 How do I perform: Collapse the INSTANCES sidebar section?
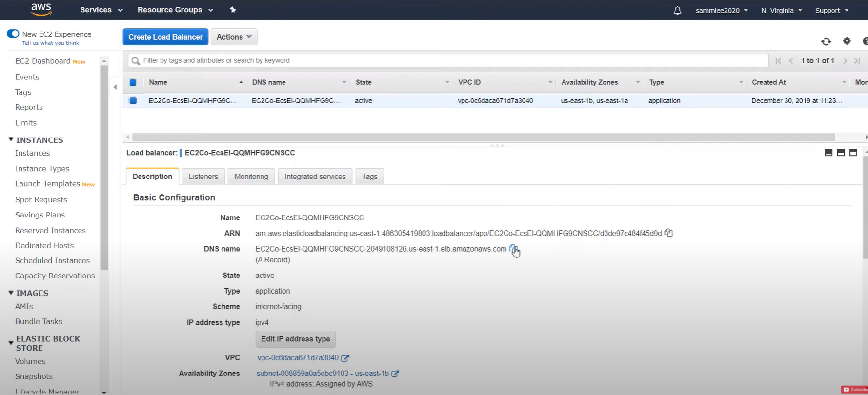[11, 139]
